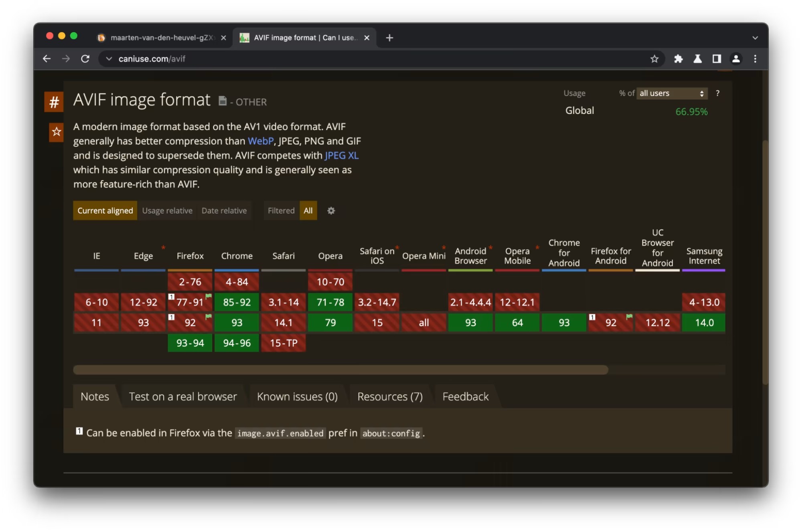The height and width of the screenshot is (532, 802).
Task: Click Chrome 85-92 support cell
Action: (237, 302)
